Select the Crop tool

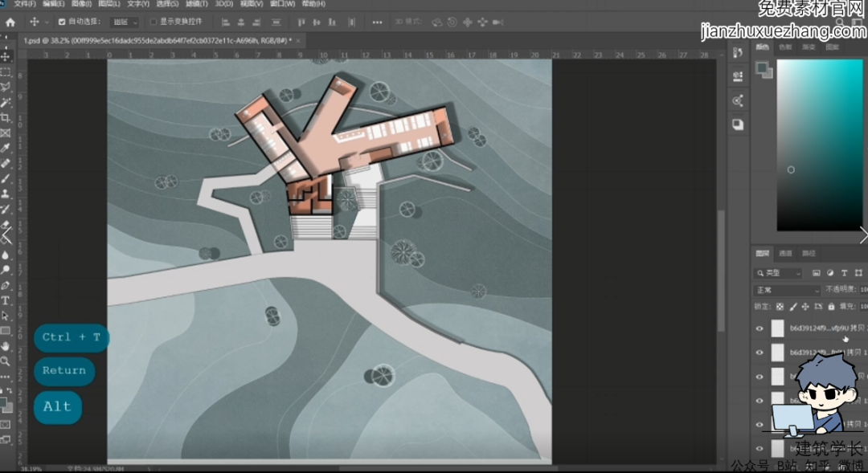point(6,117)
